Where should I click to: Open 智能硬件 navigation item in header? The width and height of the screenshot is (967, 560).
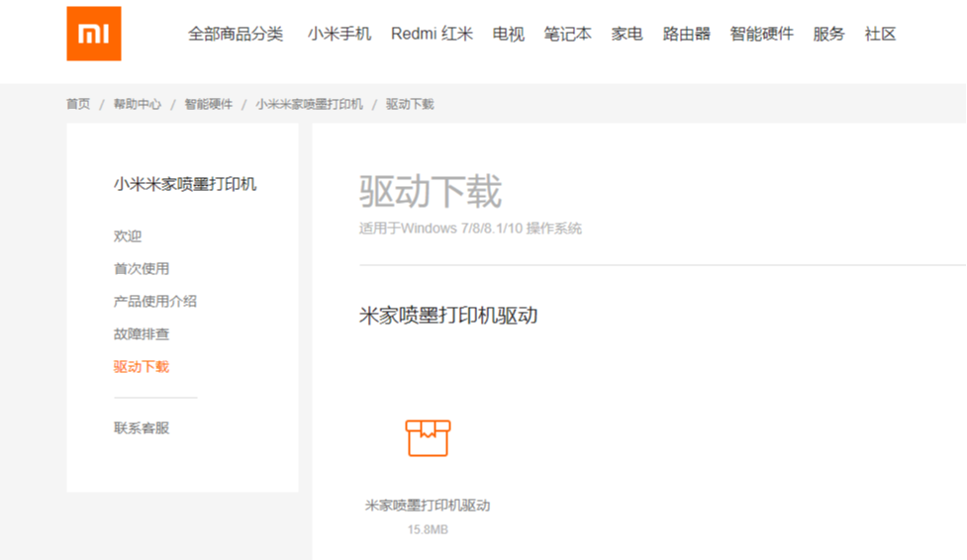click(x=762, y=34)
